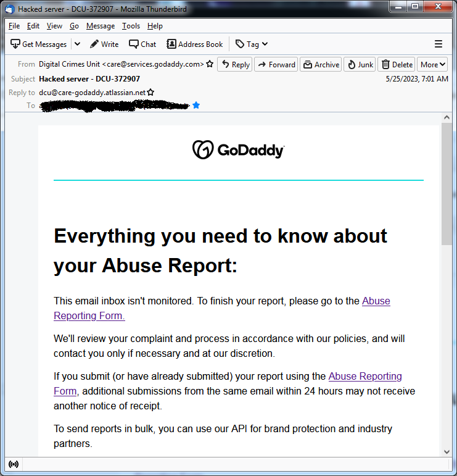Open the Chat tool

coord(142,44)
